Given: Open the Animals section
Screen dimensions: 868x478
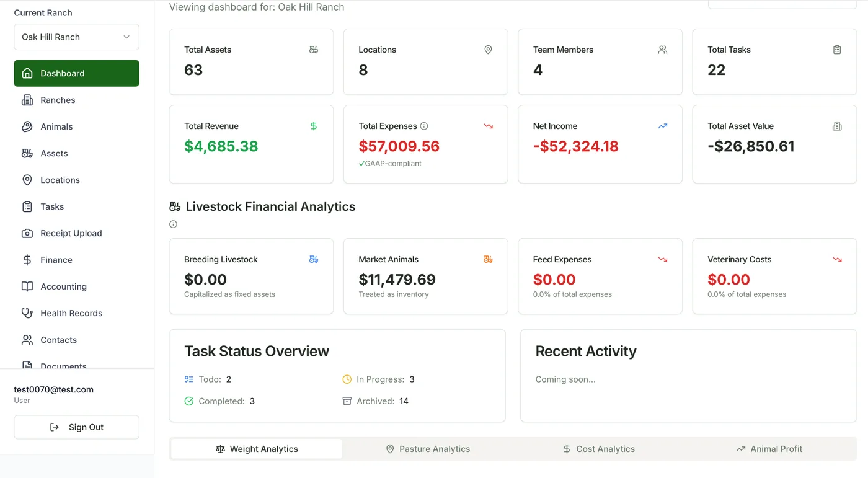Looking at the screenshot, I should click(x=76, y=126).
